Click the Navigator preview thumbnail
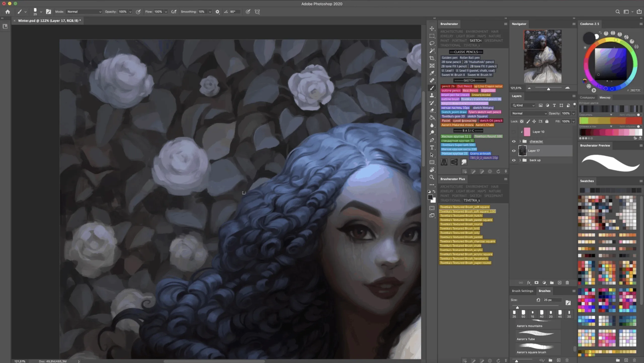 click(x=542, y=56)
